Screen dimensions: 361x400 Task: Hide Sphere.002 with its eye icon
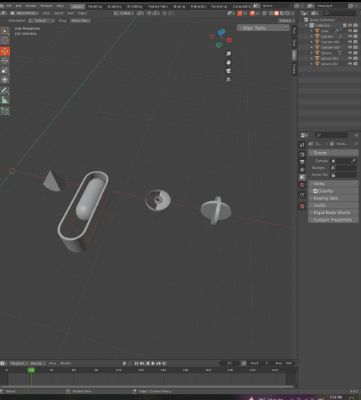click(350, 63)
